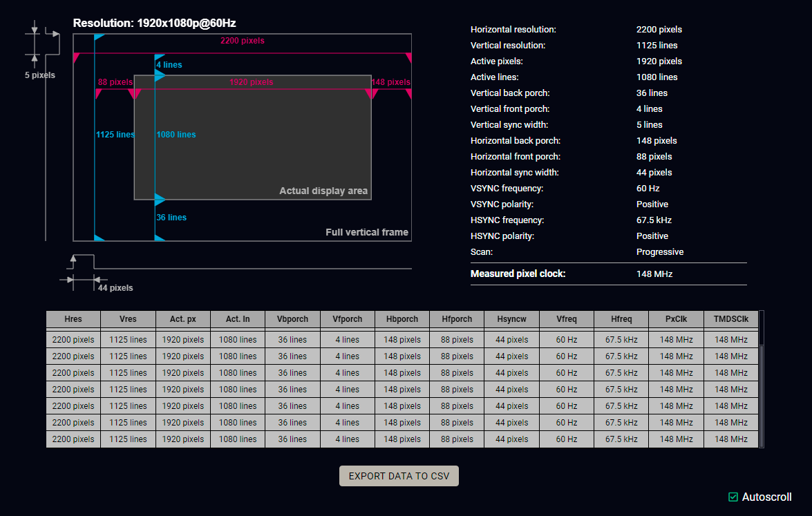The width and height of the screenshot is (812, 516).
Task: Click the Full vertical frame label
Action: [367, 232]
